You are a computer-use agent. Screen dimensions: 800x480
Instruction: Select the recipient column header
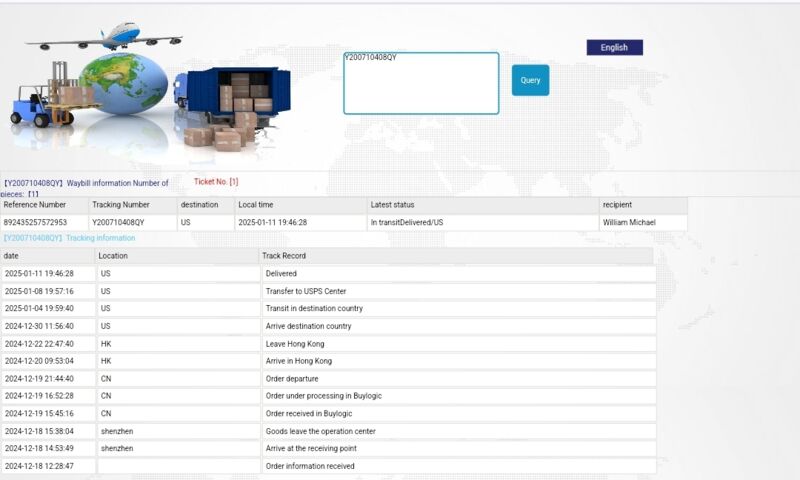tap(643, 205)
